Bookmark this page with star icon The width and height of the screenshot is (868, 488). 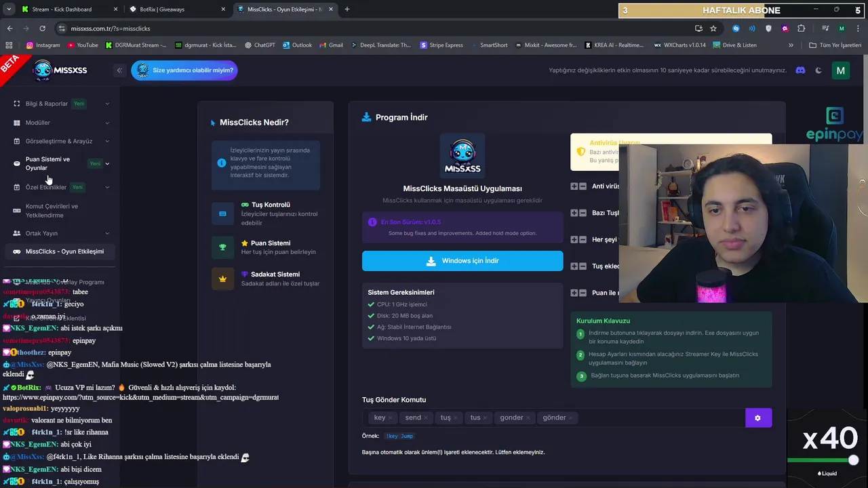tap(713, 28)
